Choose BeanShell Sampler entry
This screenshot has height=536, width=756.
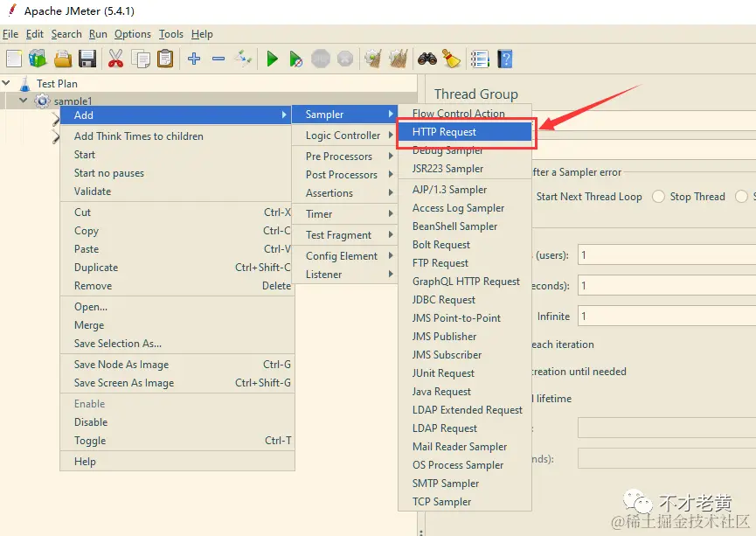465,226
